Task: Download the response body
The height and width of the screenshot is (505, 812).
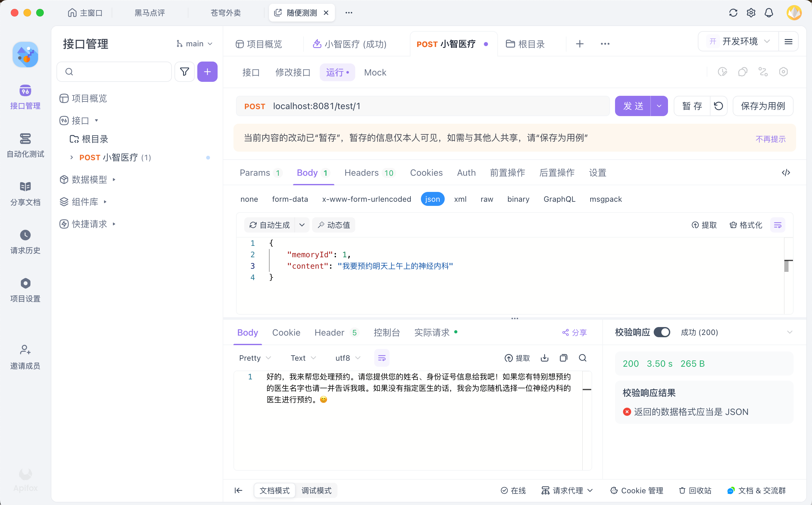Action: click(x=545, y=358)
